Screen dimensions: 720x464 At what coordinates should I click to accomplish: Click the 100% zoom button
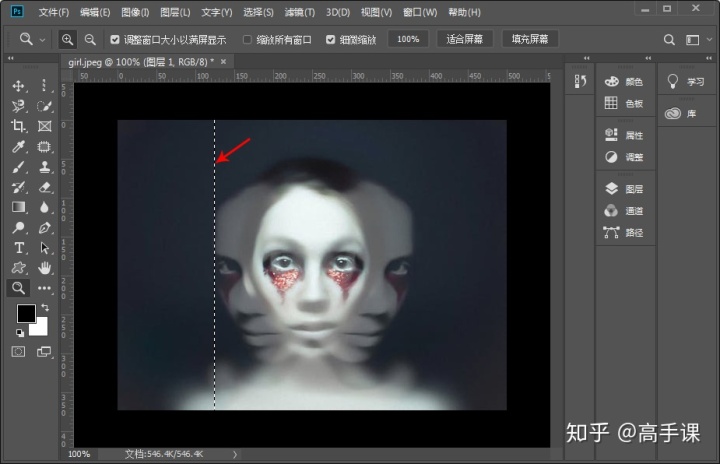coord(408,40)
